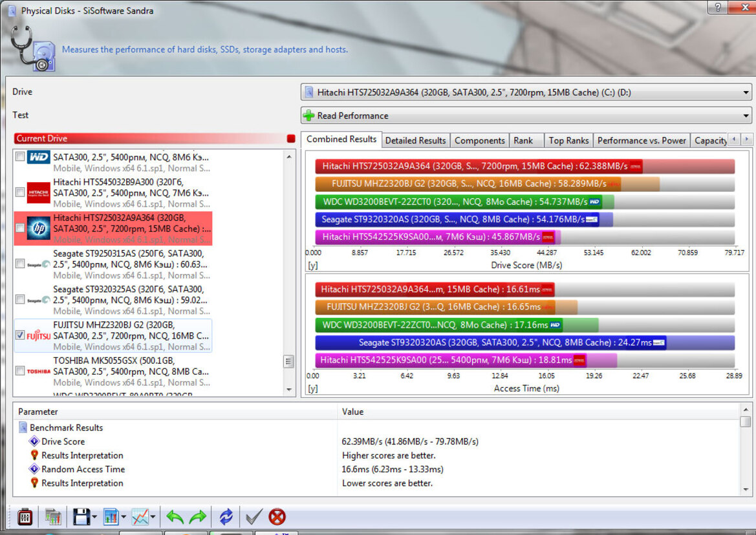Click drive list scrollbar down arrow
This screenshot has height=535, width=756.
pos(289,390)
